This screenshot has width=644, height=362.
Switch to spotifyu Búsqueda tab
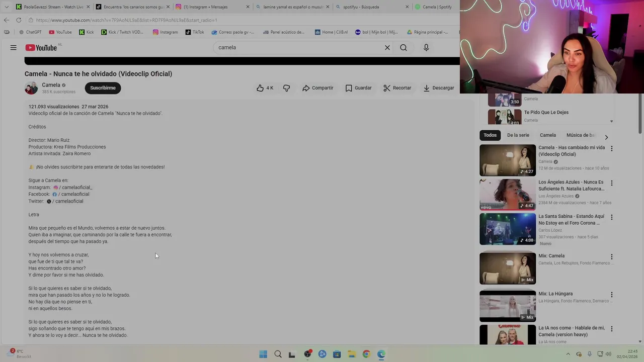click(373, 7)
